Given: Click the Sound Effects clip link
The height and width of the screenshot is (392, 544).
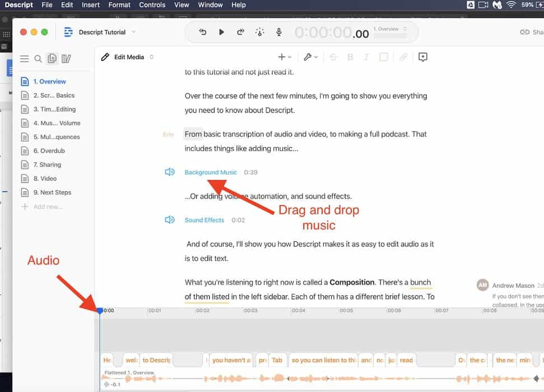Looking at the screenshot, I should tap(204, 220).
